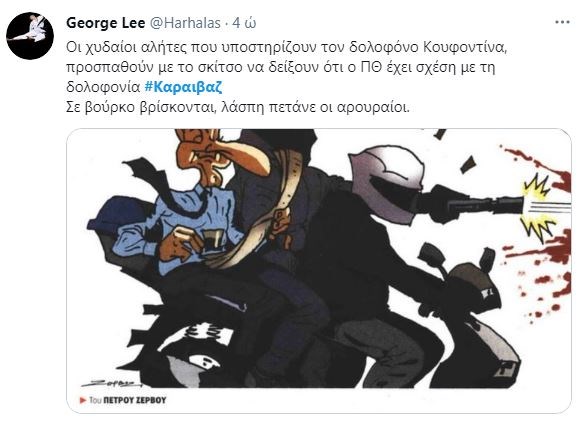The height and width of the screenshot is (426, 586).
Task: Click the last tweet line about αρουραίοι
Action: tap(238, 107)
